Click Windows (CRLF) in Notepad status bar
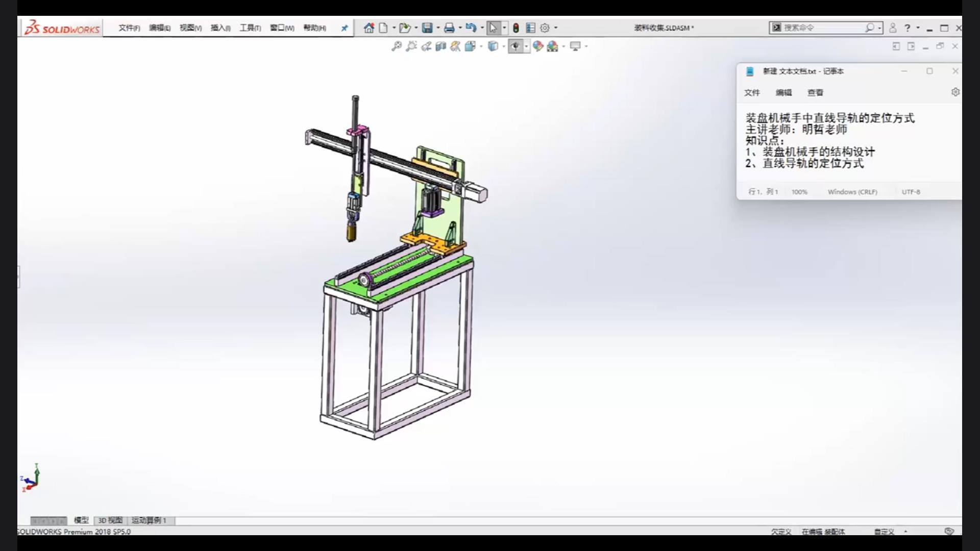The width and height of the screenshot is (980, 551). [x=852, y=192]
